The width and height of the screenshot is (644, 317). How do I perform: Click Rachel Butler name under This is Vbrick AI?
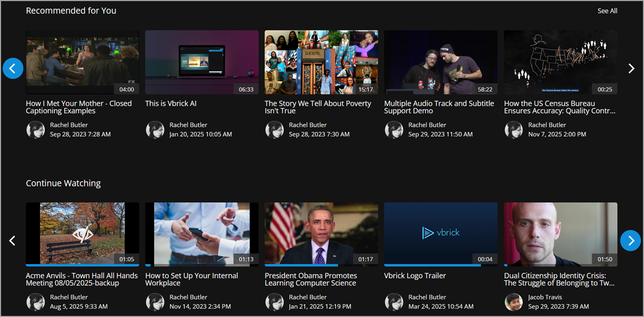coord(188,125)
